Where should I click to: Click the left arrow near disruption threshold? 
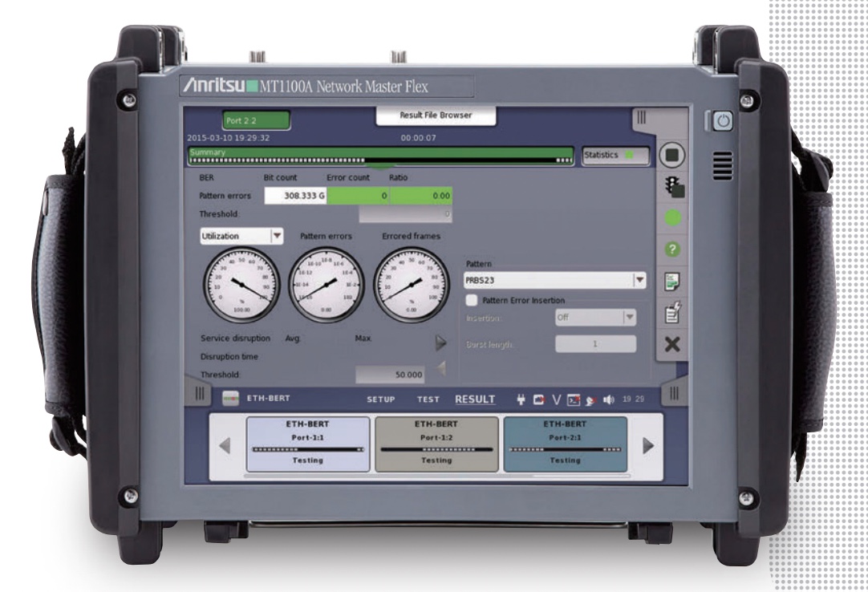coord(440,367)
